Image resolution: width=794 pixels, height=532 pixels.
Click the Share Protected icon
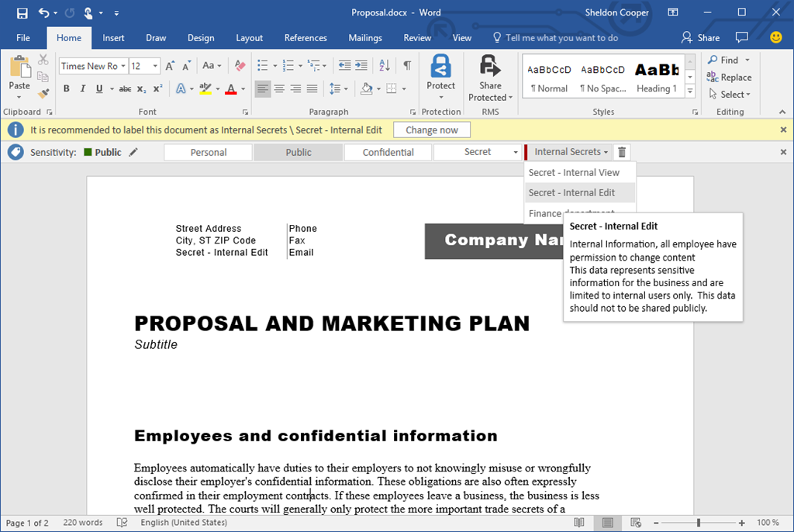click(490, 67)
